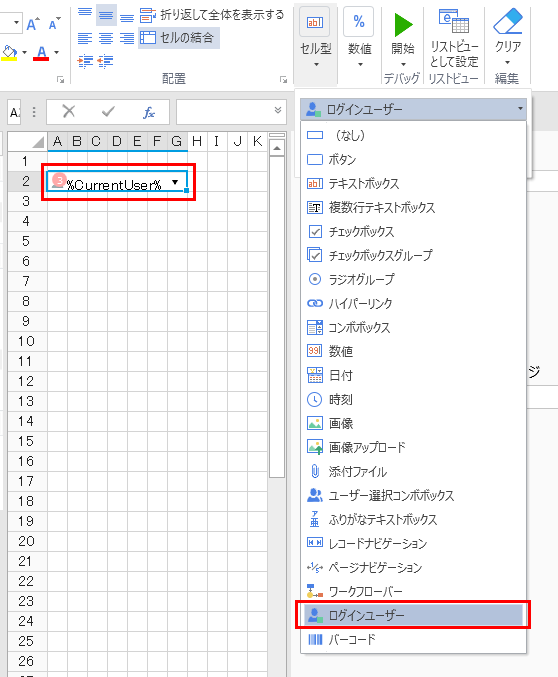Screen dimensions: 558x677
Task: Click the リストビューとして設定 icon
Action: tap(454, 21)
